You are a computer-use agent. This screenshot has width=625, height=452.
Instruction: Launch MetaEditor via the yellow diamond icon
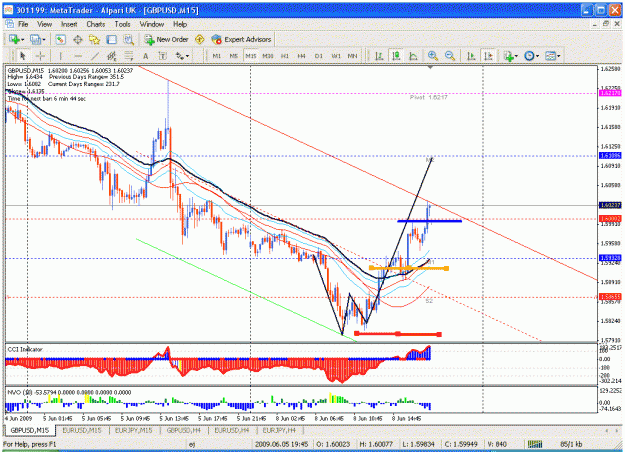200,39
